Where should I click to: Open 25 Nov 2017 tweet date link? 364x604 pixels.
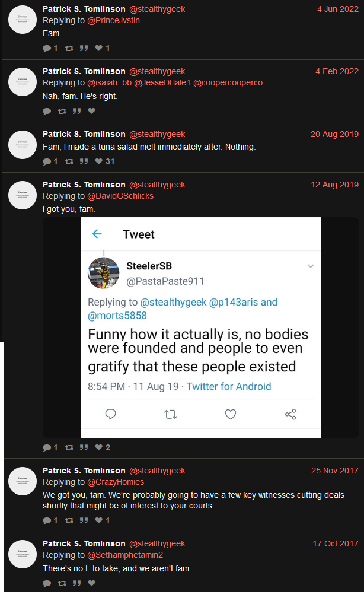click(x=335, y=471)
